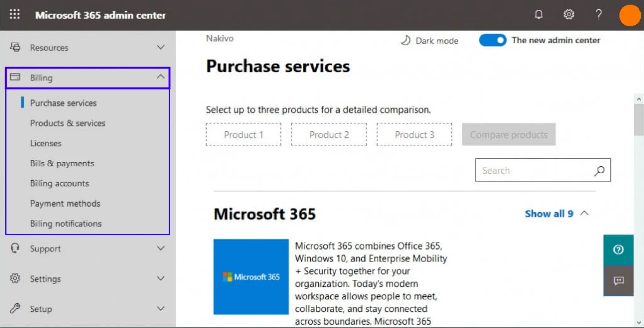Expand the Resources chevron

[160, 47]
